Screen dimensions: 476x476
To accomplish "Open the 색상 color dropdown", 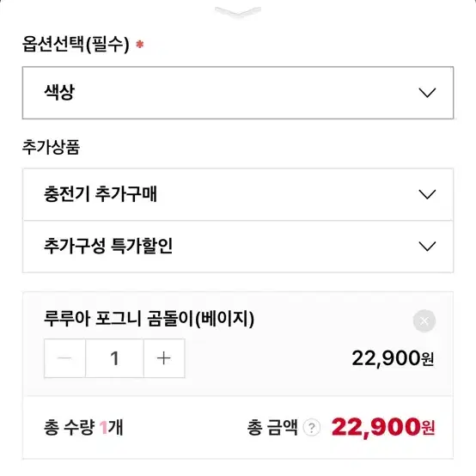I will (238, 93).
